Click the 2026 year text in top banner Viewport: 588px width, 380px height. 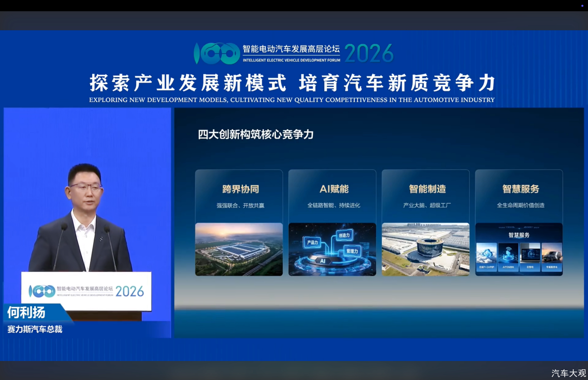(x=369, y=53)
